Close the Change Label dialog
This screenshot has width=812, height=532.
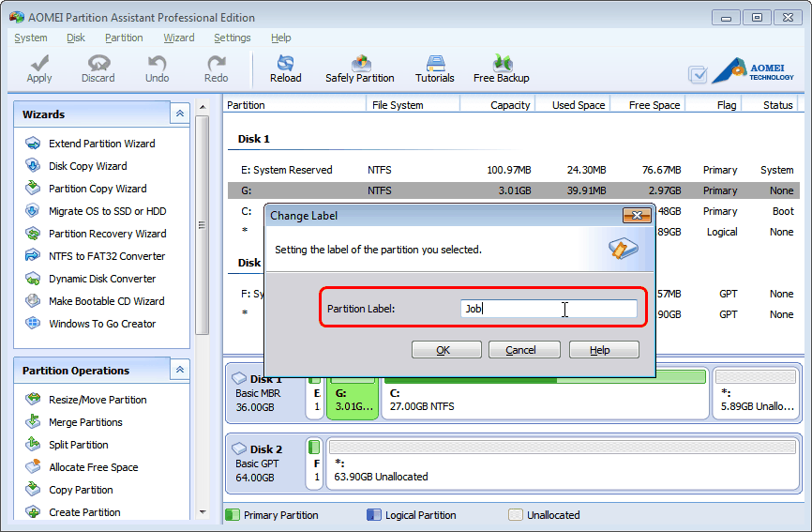tap(637, 215)
